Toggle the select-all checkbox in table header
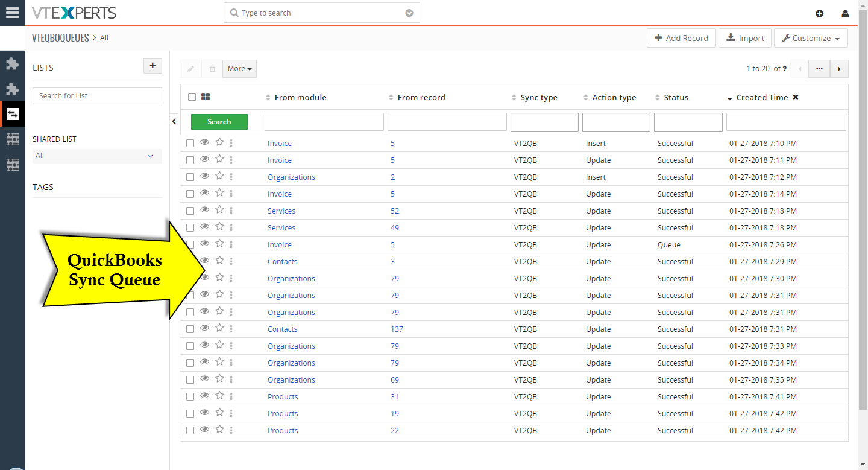This screenshot has width=868, height=470. click(192, 97)
